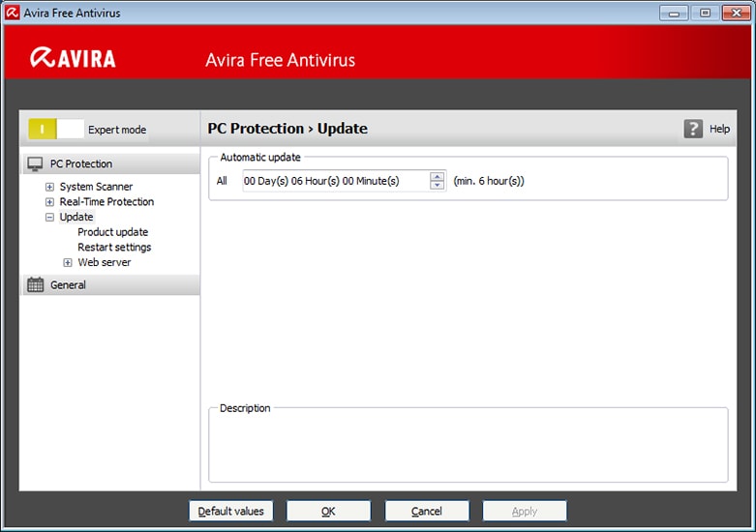
Task: Select System Scanner in the tree
Action: [96, 187]
